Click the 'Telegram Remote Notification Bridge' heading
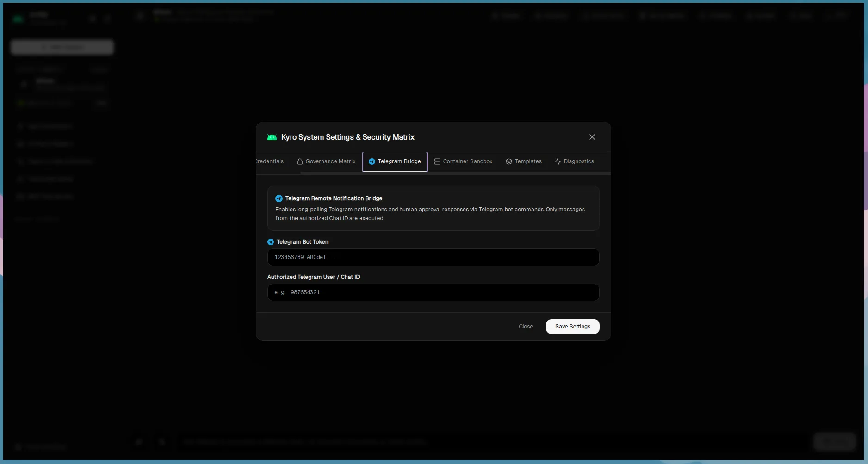868x464 pixels. click(x=334, y=198)
